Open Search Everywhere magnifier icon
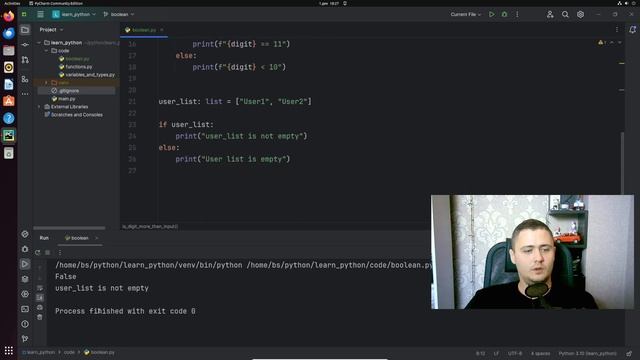The image size is (640, 360). [x=565, y=14]
